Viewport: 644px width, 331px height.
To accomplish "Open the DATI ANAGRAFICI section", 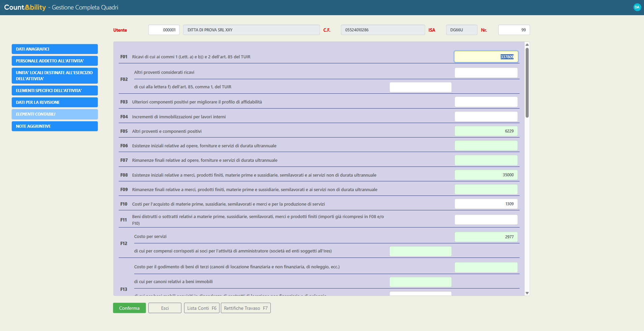I will coord(55,49).
